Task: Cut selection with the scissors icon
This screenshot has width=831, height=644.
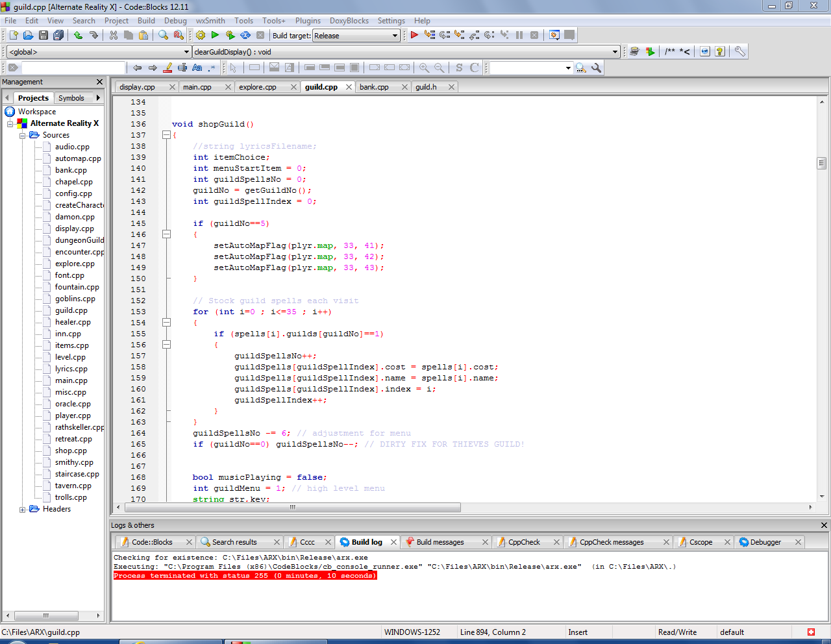Action: tap(114, 35)
